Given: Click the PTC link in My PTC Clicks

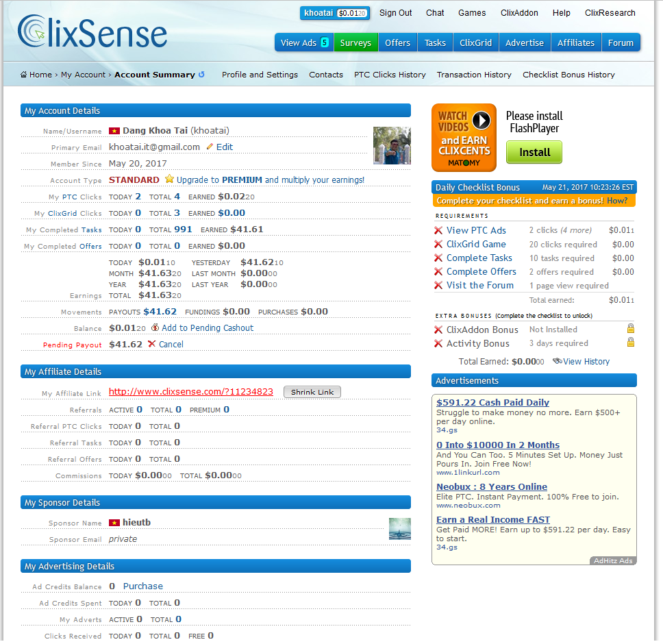Looking at the screenshot, I should 70,197.
